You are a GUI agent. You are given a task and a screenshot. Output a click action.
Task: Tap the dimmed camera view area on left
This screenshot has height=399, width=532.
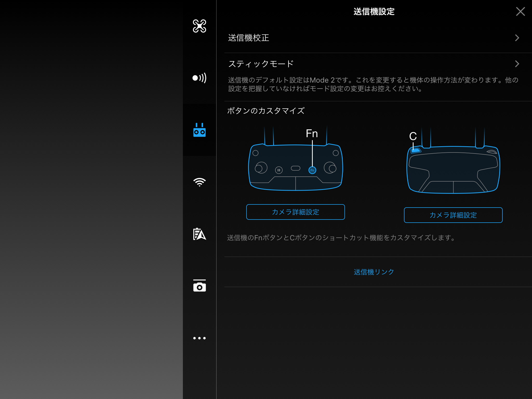pos(91,199)
